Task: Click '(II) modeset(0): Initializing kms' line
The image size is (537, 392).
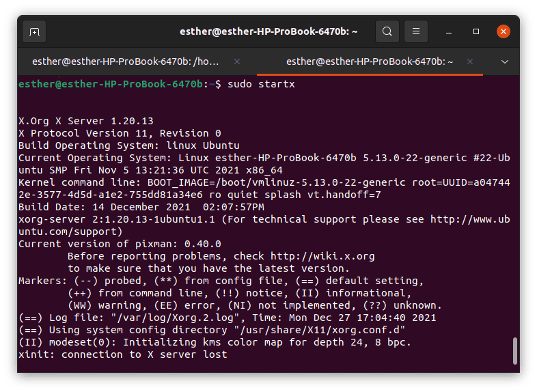Action: pyautogui.click(x=215, y=342)
